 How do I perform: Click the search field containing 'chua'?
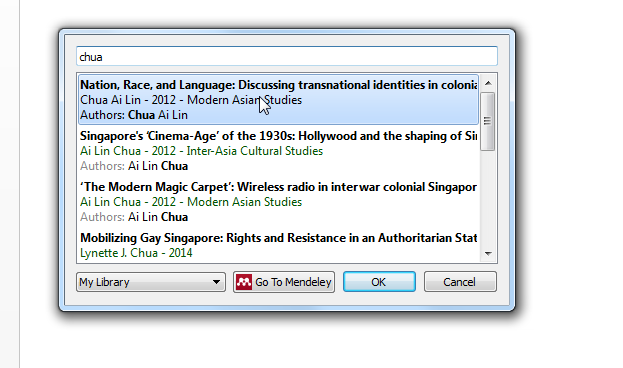pyautogui.click(x=286, y=56)
